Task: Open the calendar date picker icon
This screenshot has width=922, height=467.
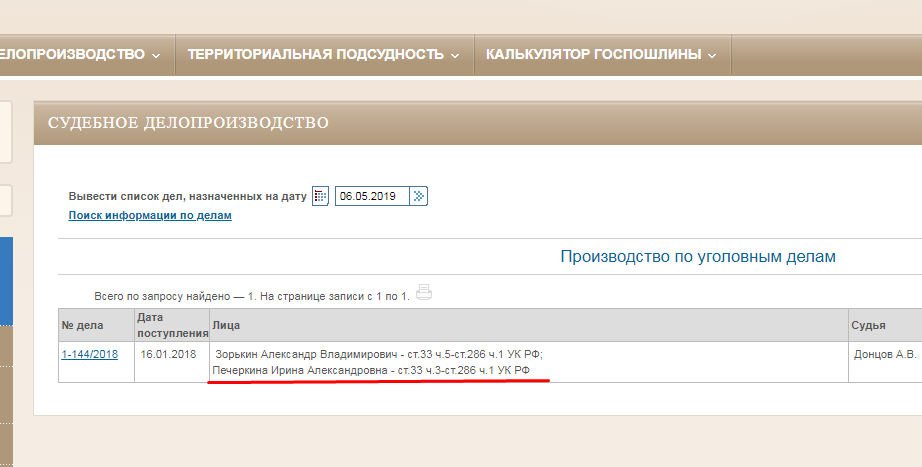Action: pos(320,196)
